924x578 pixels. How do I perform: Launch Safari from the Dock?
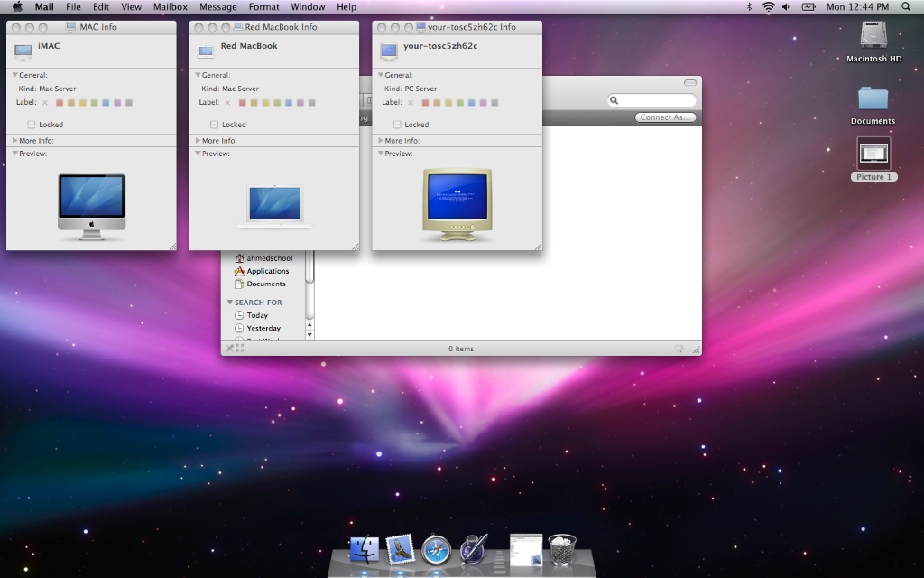436,550
